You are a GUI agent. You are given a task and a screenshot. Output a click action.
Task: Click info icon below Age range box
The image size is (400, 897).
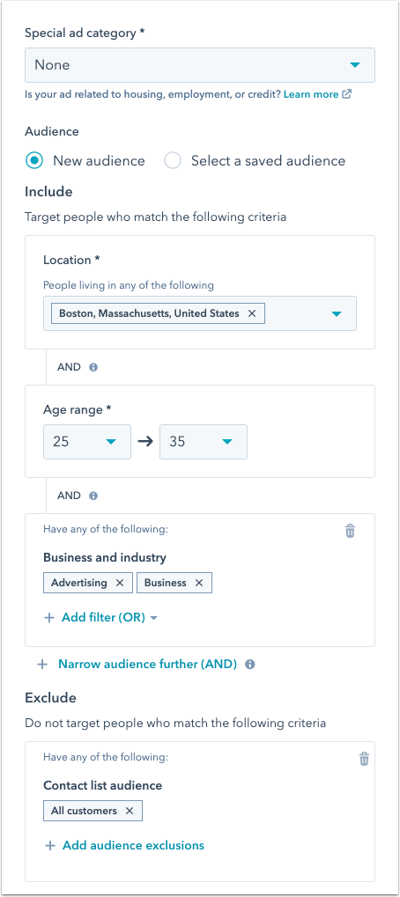(x=93, y=495)
